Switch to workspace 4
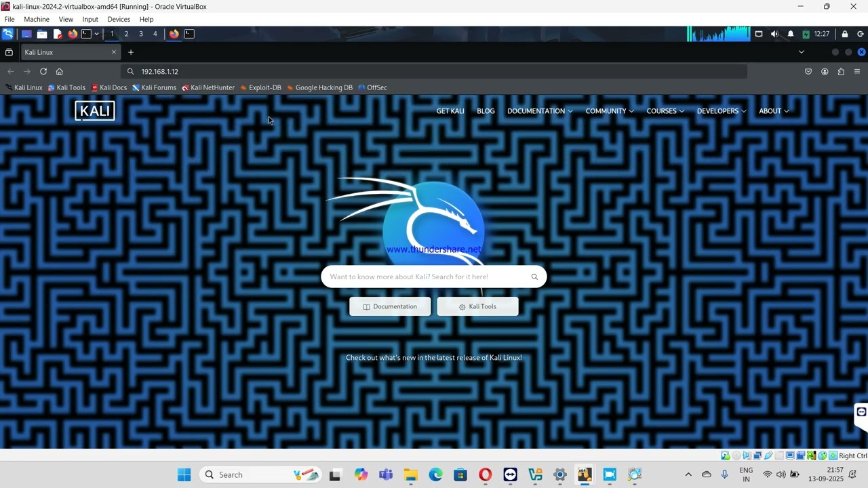 point(155,34)
